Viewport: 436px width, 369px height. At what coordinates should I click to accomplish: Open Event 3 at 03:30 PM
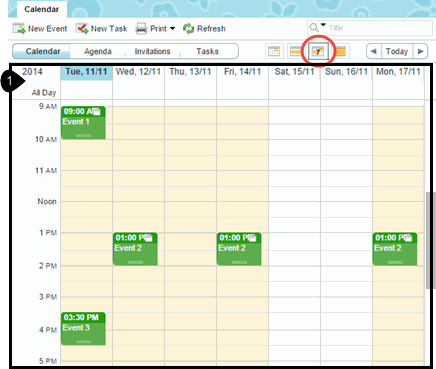coord(83,329)
